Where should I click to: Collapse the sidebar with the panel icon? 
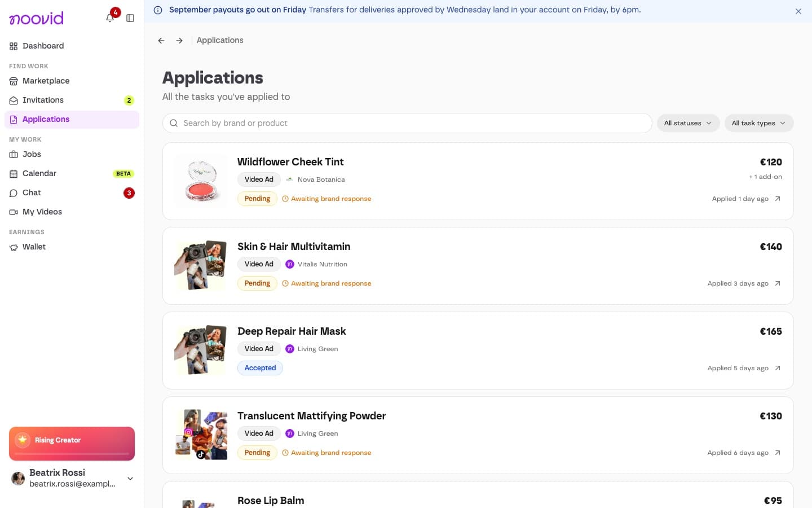coord(130,18)
